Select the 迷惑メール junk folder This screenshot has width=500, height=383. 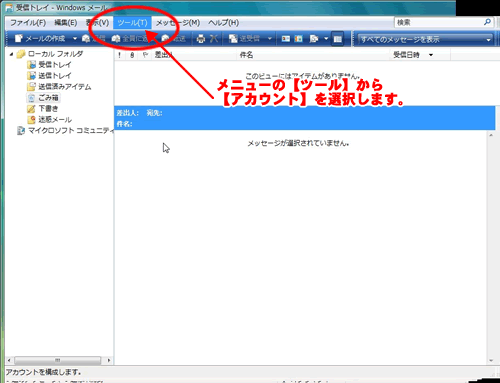(55, 120)
